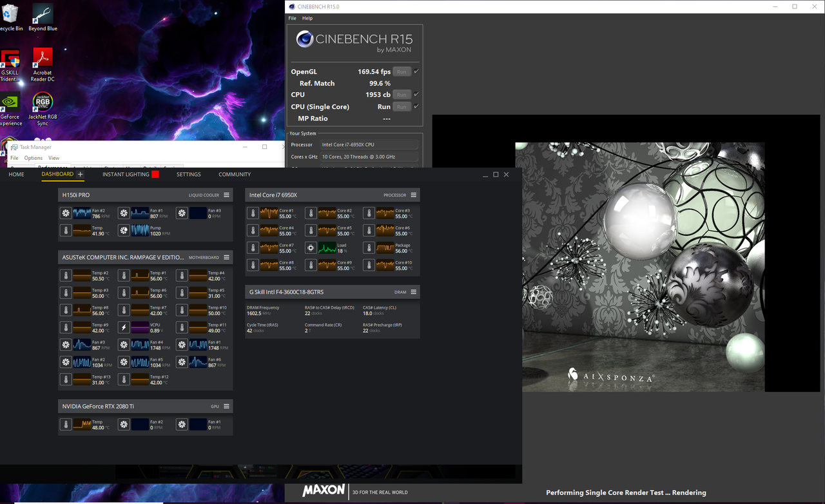Image resolution: width=825 pixels, height=504 pixels.
Task: Click Run next to CPU (Single Core)
Action: point(402,106)
